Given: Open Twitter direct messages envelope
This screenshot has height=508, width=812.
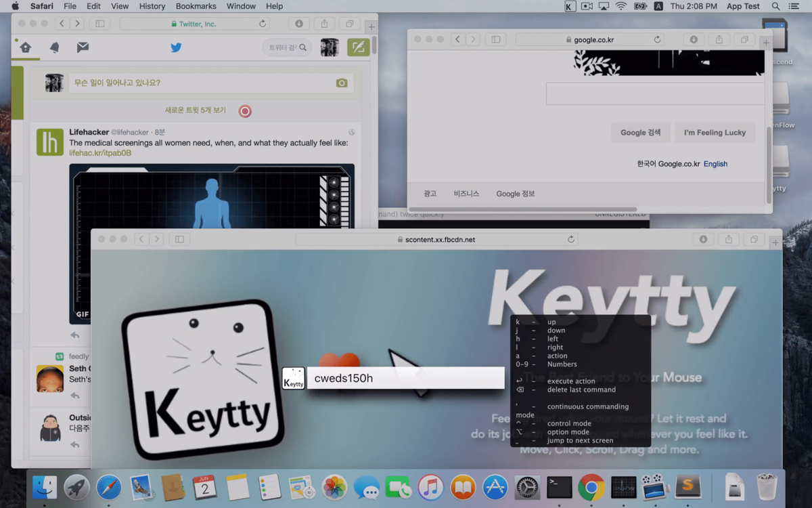Looking at the screenshot, I should (83, 47).
